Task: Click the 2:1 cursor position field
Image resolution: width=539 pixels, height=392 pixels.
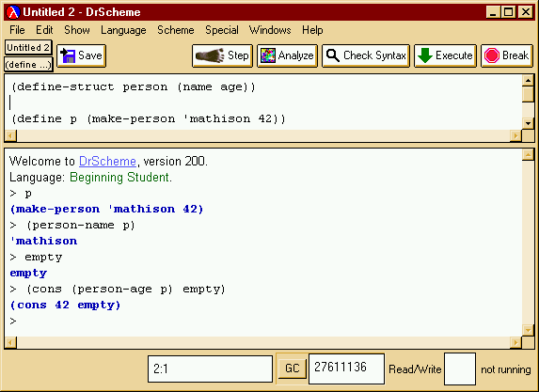Action: [x=210, y=369]
